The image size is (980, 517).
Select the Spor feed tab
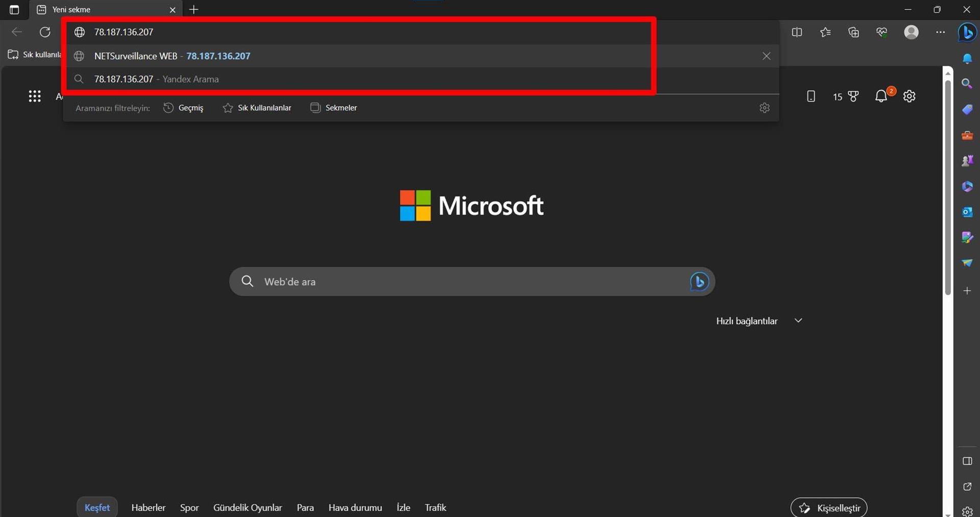(189, 507)
